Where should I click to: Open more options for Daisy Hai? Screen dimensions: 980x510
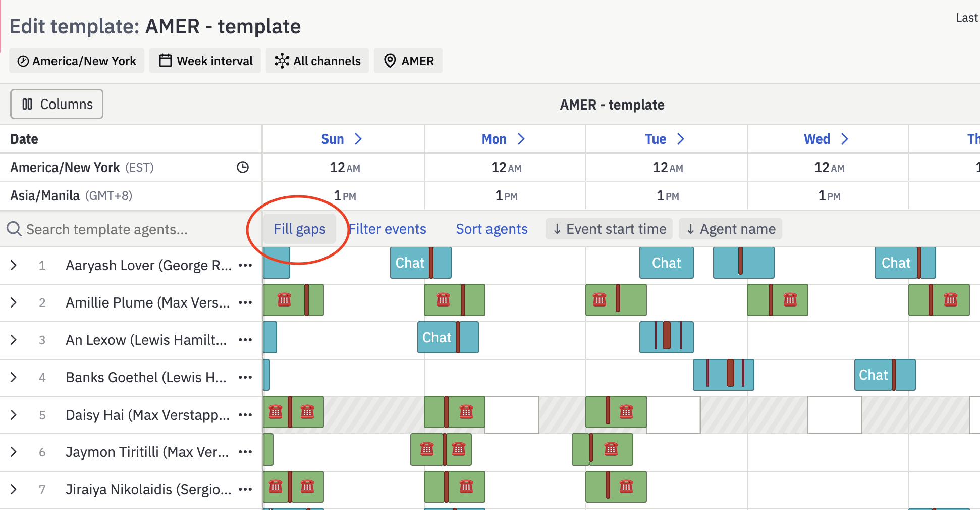[x=245, y=415]
